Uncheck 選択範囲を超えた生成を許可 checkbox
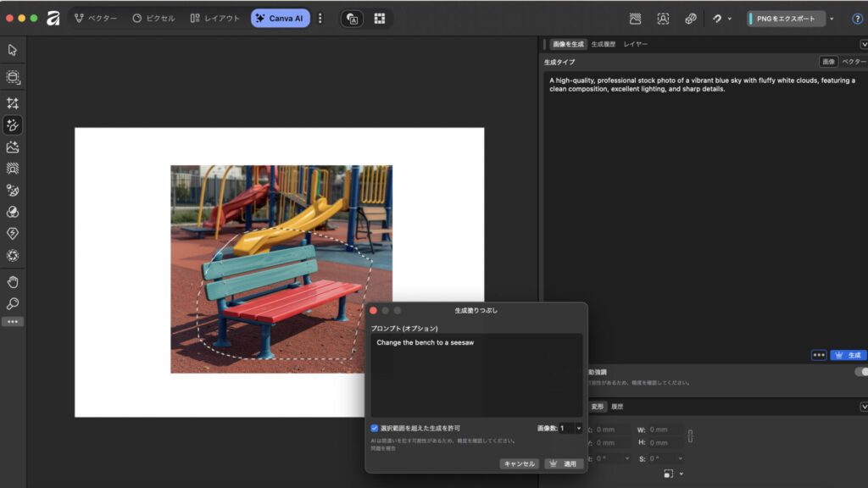Viewport: 868px width, 488px height. tap(375, 429)
